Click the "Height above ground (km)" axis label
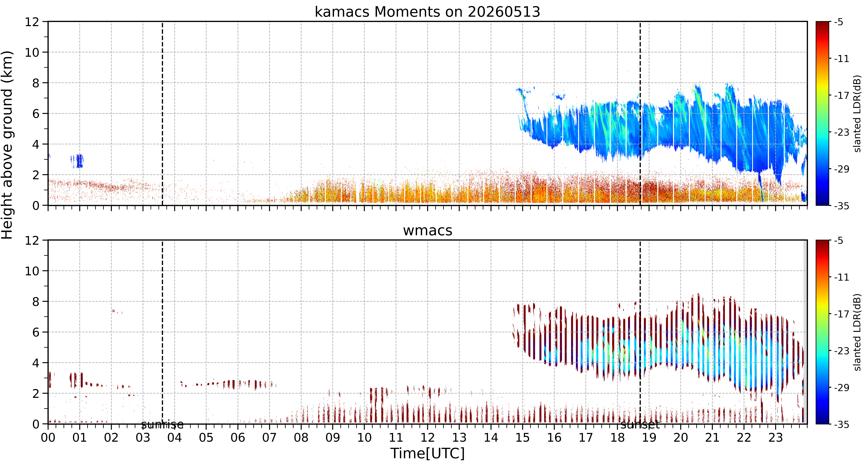Viewport: 868px width, 467px height. coord(7,145)
